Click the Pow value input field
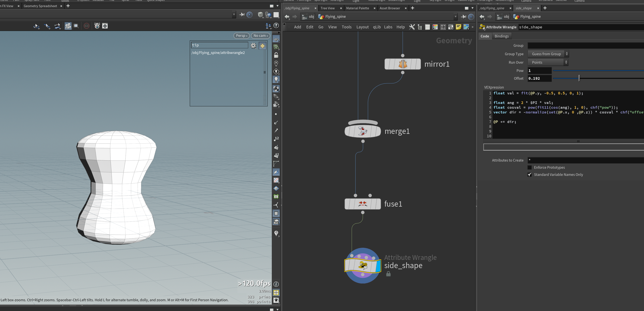The height and width of the screenshot is (311, 644). tap(539, 71)
